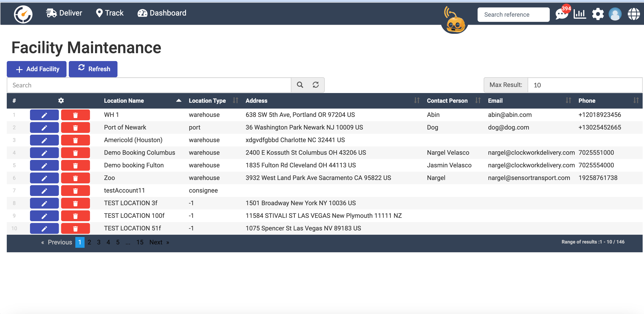Viewport: 644px width, 314px height.
Task: Go to page 2 of results
Action: (x=89, y=242)
